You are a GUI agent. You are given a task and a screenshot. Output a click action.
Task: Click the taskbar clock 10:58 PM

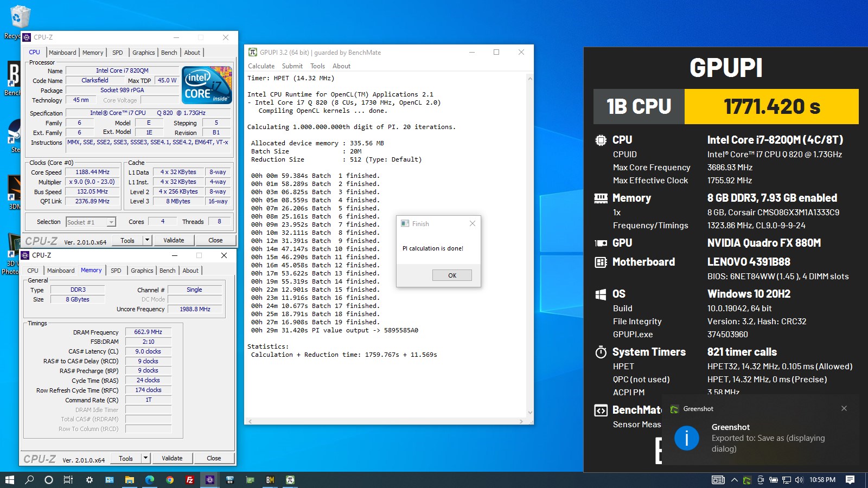click(x=822, y=480)
